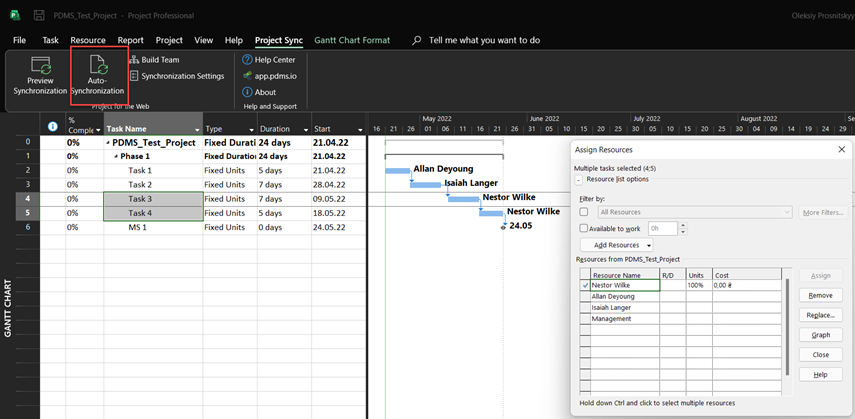Open the Help ribbon tab
The width and height of the screenshot is (855, 419).
point(234,40)
